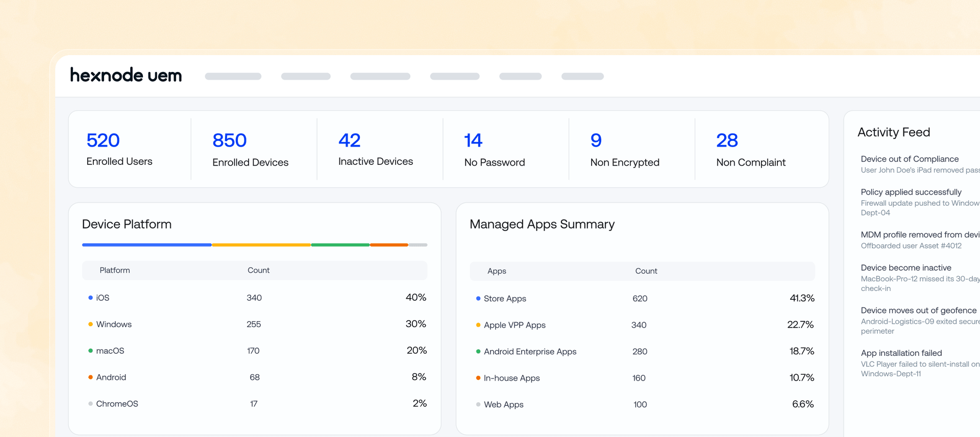This screenshot has width=980, height=437.
Task: Click the Managed Apps Summary heading
Action: [x=542, y=224]
